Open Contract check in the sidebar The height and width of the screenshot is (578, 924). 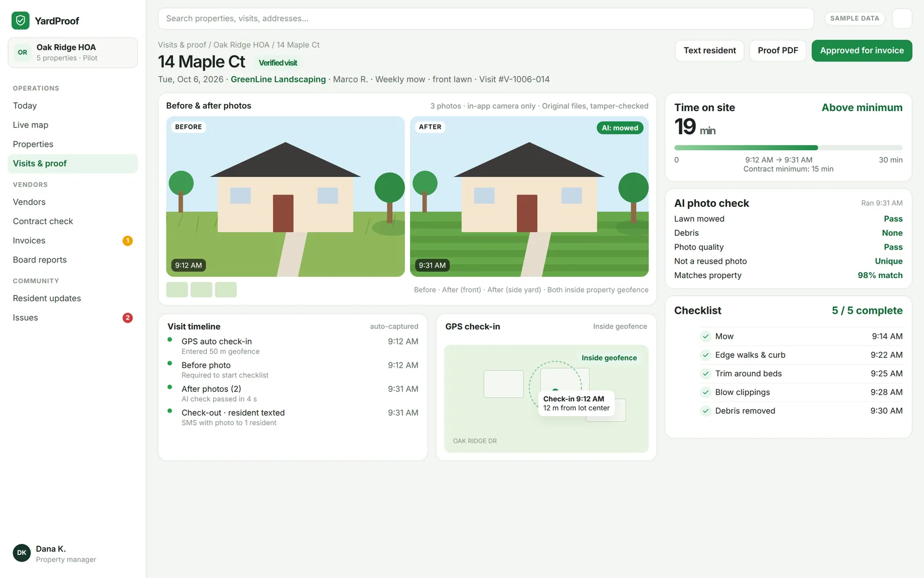coord(73,221)
